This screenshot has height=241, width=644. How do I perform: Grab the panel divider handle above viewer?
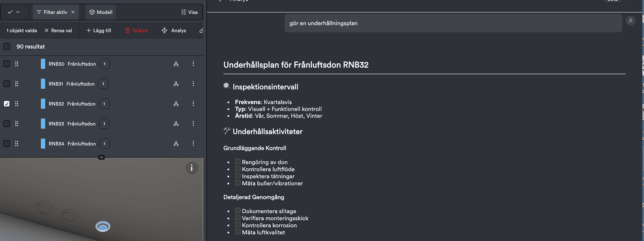click(x=101, y=157)
